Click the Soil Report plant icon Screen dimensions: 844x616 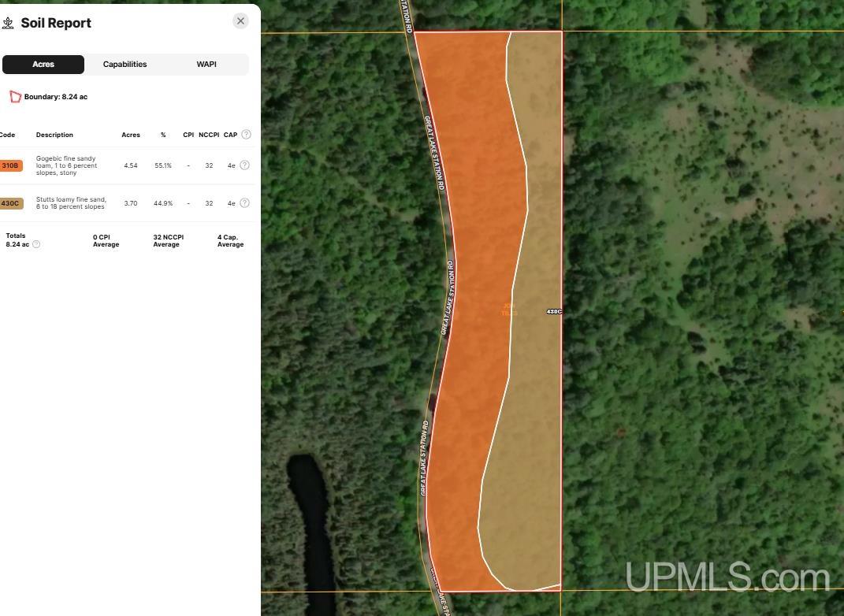tap(8, 23)
